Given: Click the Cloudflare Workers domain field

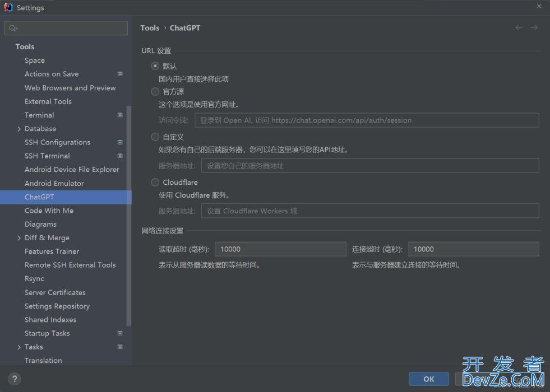Looking at the screenshot, I should tap(370, 211).
